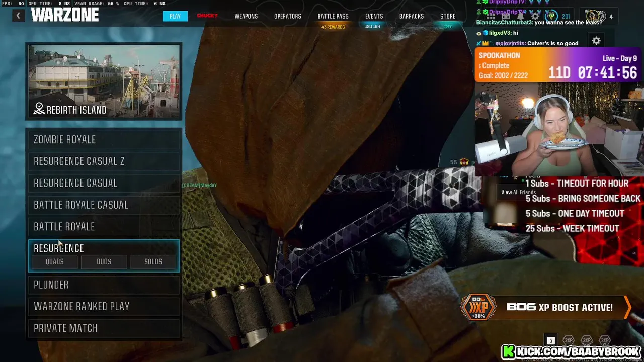The width and height of the screenshot is (644, 362).
Task: Click the FREE label under Store
Action: click(x=448, y=27)
